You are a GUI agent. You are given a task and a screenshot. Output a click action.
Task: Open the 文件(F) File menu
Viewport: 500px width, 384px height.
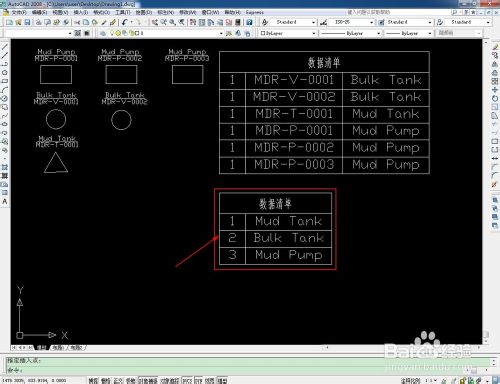(x=19, y=12)
